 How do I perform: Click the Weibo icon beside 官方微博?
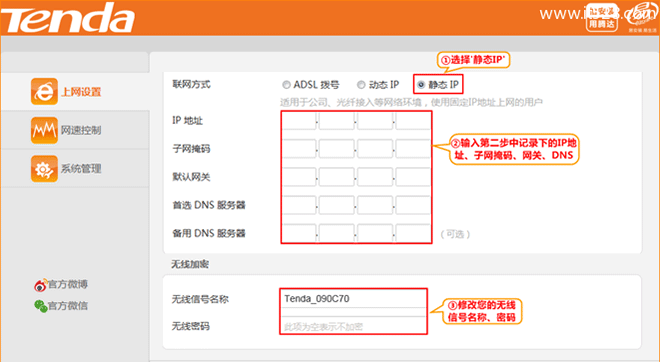[40, 285]
